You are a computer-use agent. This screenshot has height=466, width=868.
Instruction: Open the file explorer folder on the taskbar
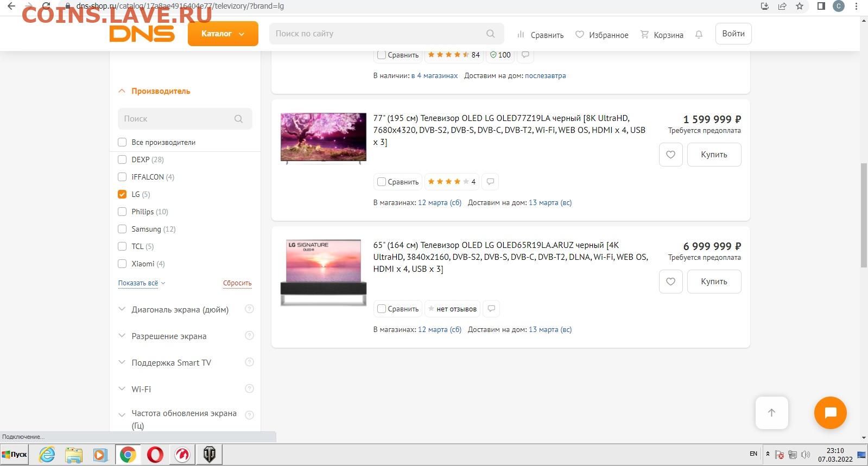[x=74, y=455]
